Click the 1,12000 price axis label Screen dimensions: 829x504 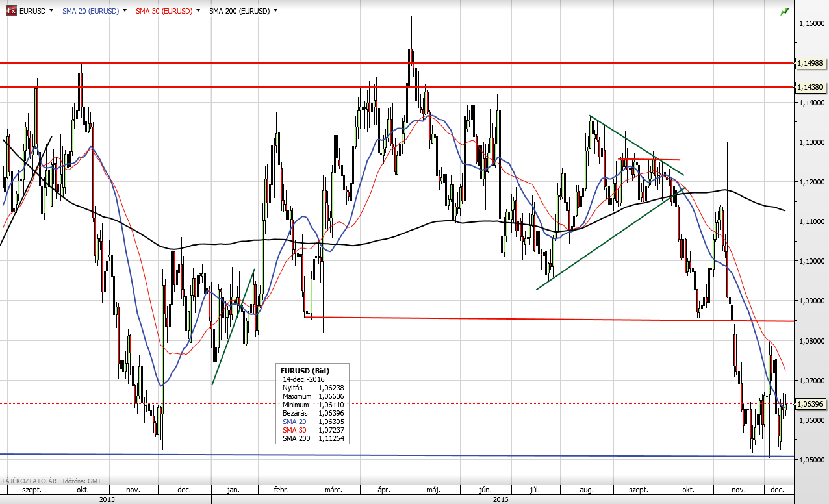(812, 182)
